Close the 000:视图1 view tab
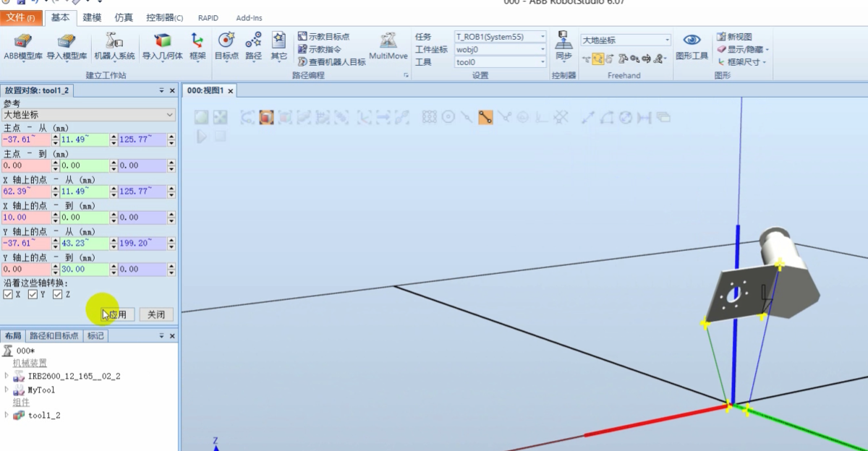Viewport: 868px width, 451px height. click(232, 90)
